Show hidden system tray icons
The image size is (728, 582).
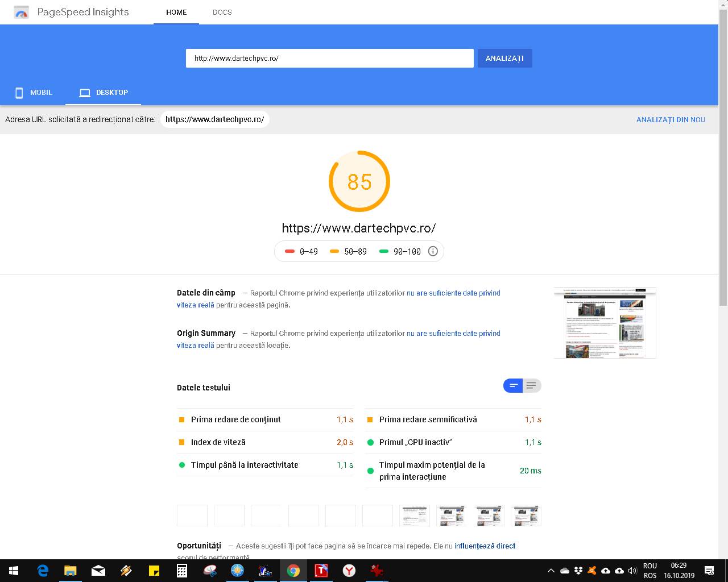point(551,571)
